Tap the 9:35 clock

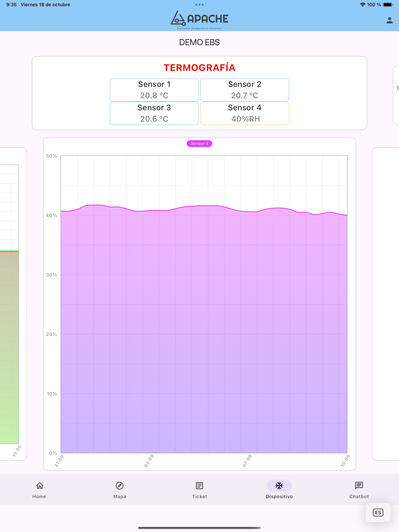coord(11,4)
